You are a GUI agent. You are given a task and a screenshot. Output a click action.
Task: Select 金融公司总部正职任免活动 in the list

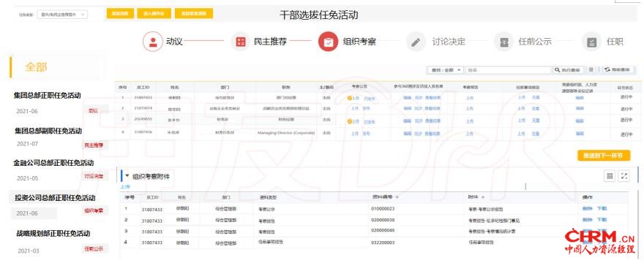(x=53, y=163)
